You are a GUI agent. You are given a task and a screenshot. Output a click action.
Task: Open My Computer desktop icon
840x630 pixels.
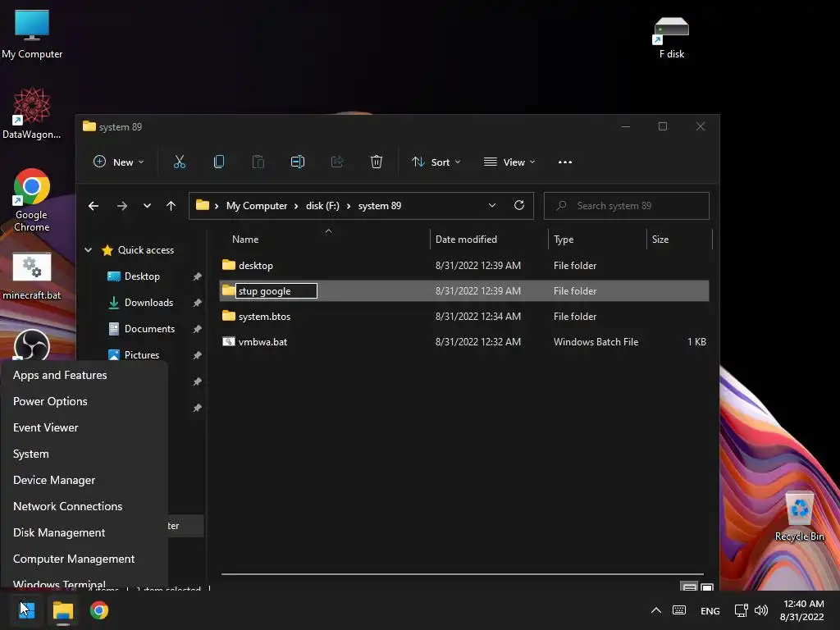(32, 34)
